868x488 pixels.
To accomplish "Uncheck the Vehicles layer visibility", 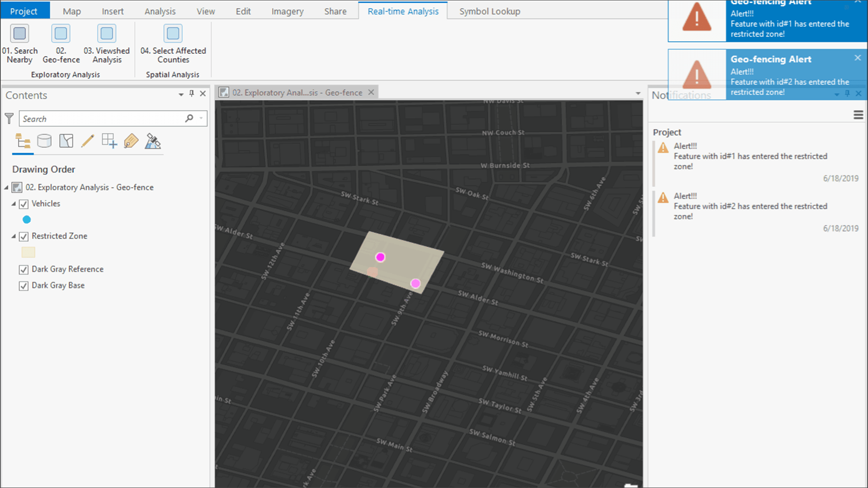I will click(24, 204).
